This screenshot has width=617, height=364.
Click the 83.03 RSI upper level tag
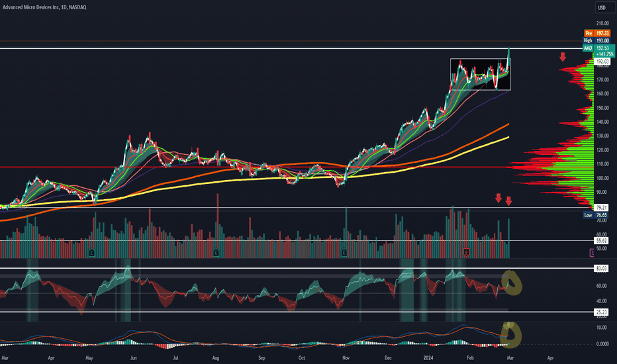(601, 269)
